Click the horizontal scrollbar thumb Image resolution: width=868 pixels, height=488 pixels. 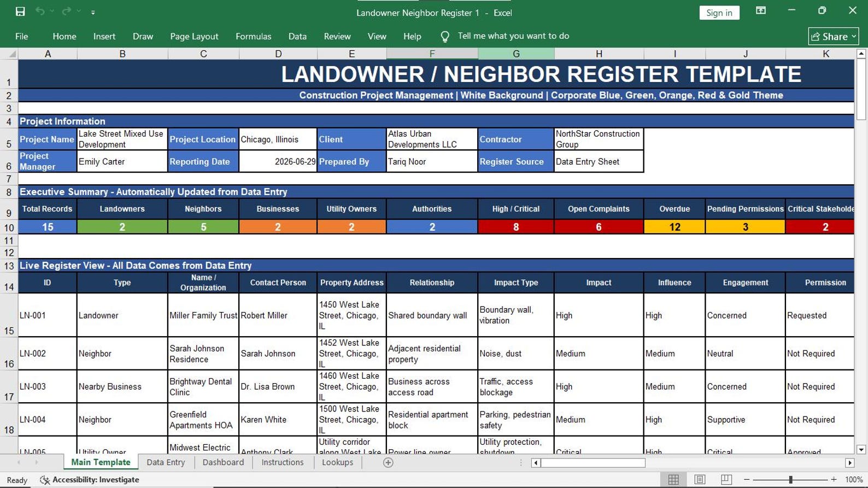[593, 463]
